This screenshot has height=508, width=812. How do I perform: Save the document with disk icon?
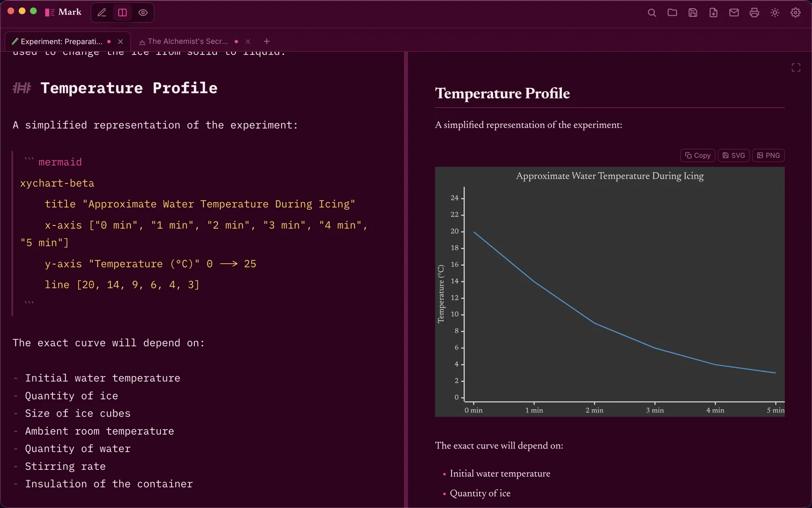point(693,13)
